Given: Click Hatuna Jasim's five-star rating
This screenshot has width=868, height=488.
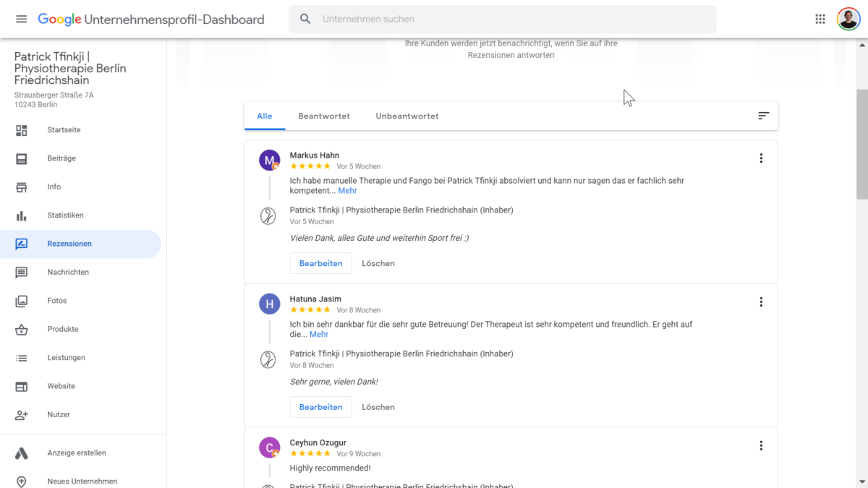Looking at the screenshot, I should coord(310,311).
